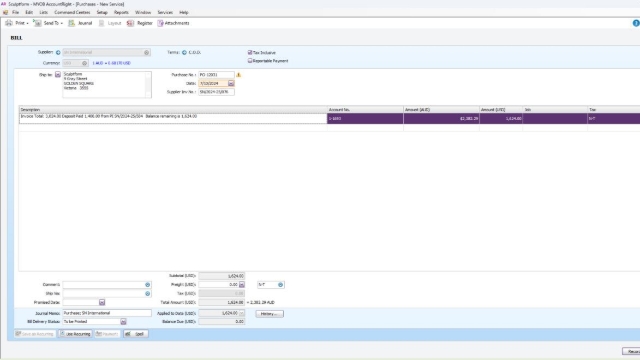Open the Services menu
This screenshot has height=360, width=640.
[165, 13]
